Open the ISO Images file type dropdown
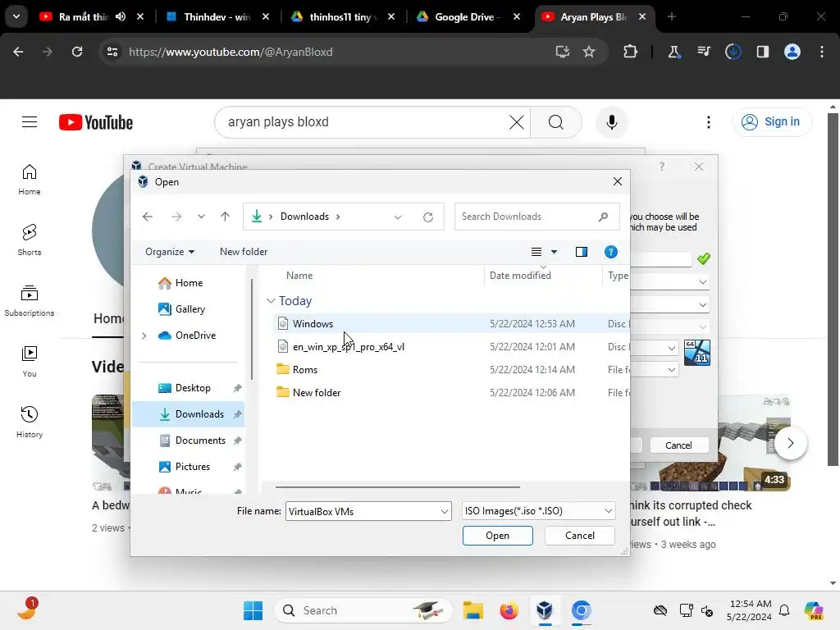 click(x=538, y=511)
